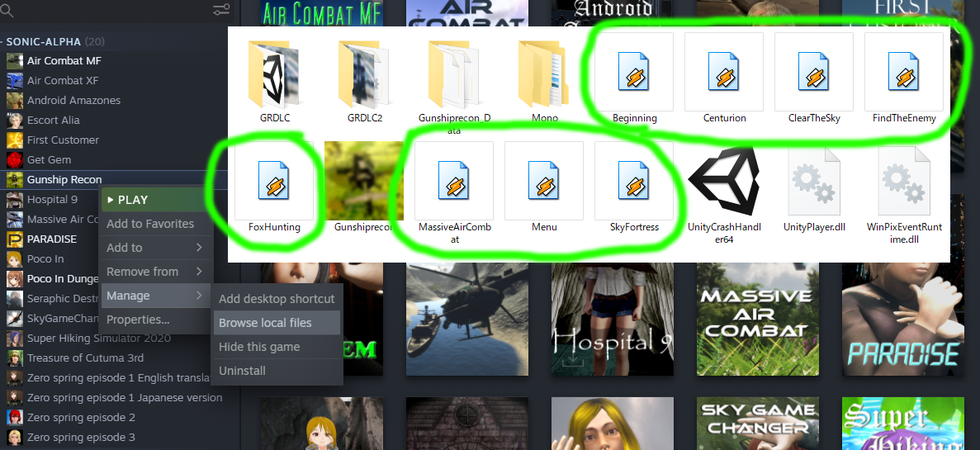The width and height of the screenshot is (980, 450).
Task: Open Properties... from context menu
Action: tap(156, 320)
